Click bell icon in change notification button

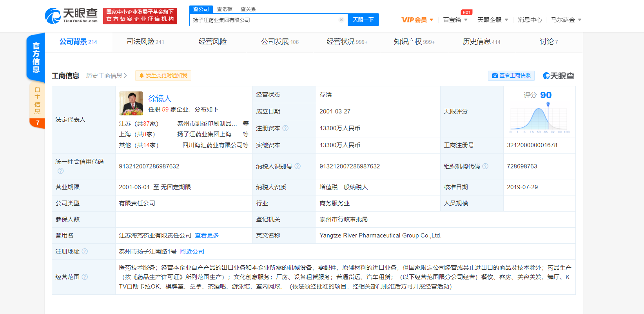click(x=141, y=75)
